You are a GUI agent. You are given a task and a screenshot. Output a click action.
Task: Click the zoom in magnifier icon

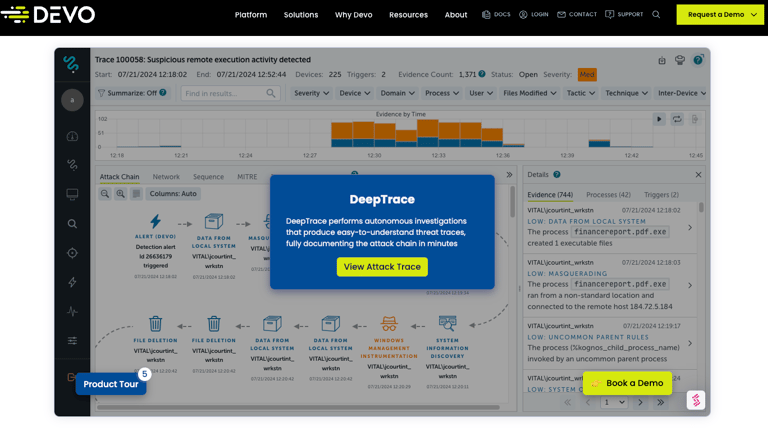coord(120,194)
